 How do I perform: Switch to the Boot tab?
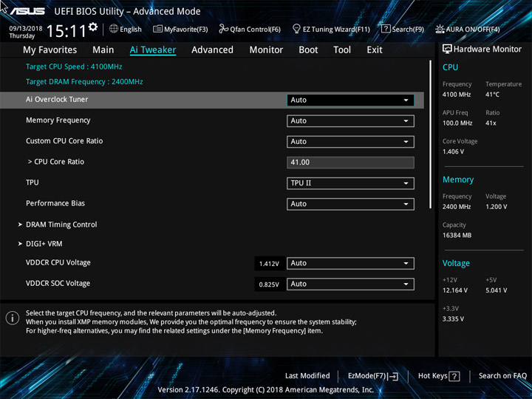click(x=308, y=50)
